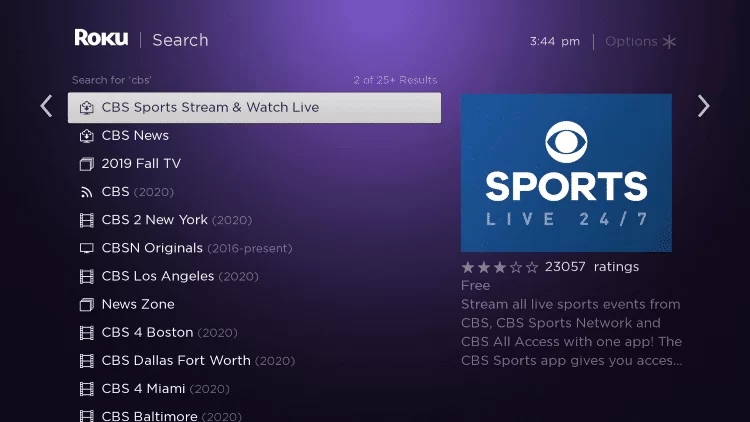Click the Options asterisk icon
The height and width of the screenshot is (422, 750).
[669, 42]
